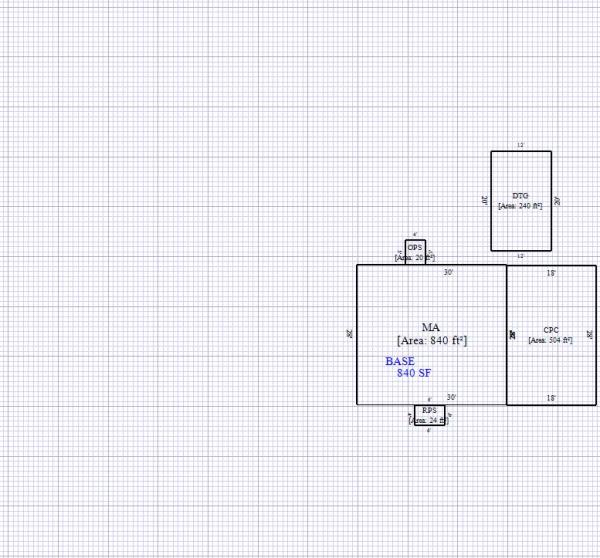Click the 18' dimension at bottom of CPC
Viewport: 600px width, 558px height.
click(x=551, y=398)
